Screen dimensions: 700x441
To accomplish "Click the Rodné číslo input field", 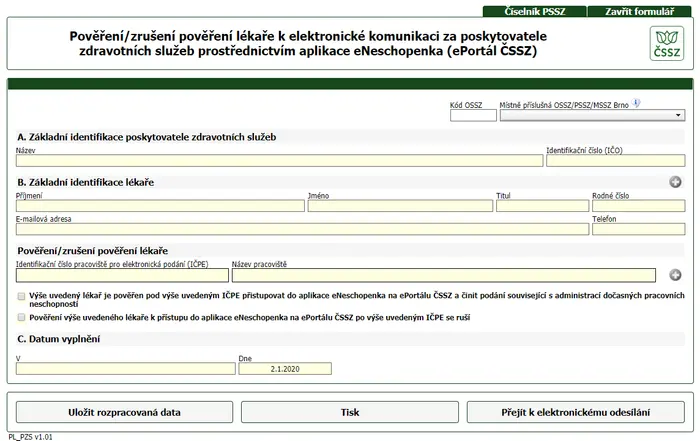I will 638,206.
